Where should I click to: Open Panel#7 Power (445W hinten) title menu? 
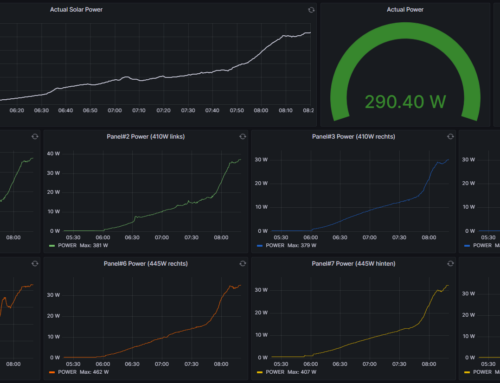pyautogui.click(x=353, y=264)
